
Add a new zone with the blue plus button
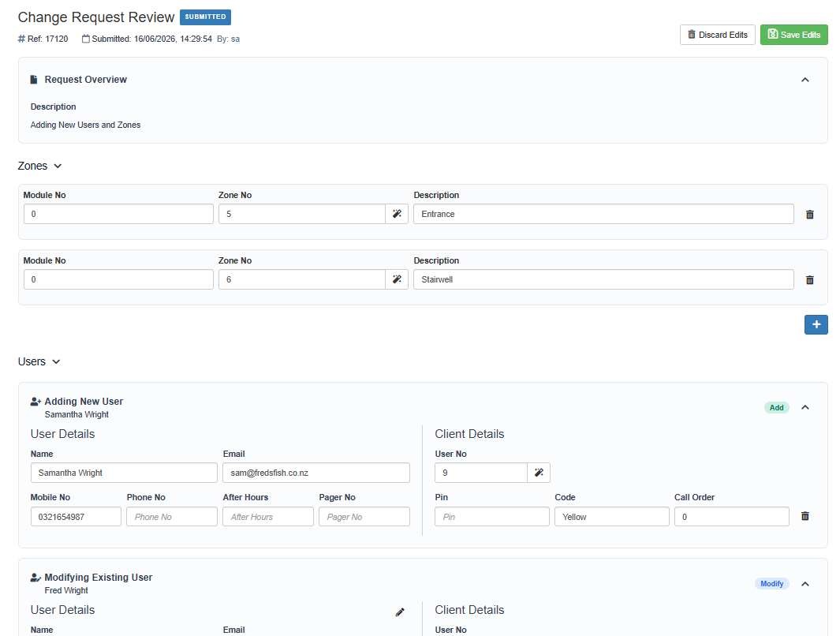point(816,324)
